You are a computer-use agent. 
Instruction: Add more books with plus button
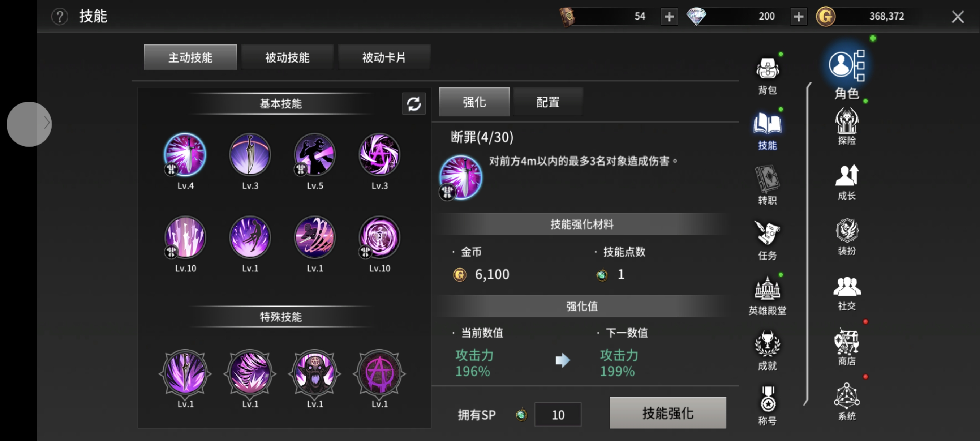(x=669, y=16)
